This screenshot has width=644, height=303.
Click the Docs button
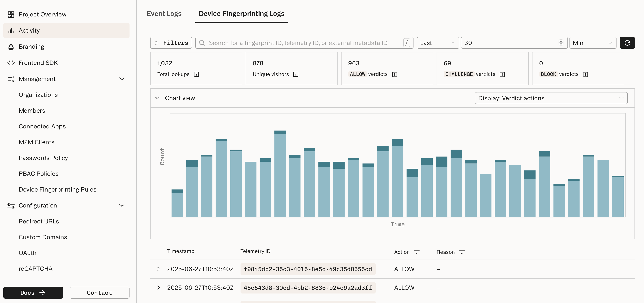click(x=33, y=292)
